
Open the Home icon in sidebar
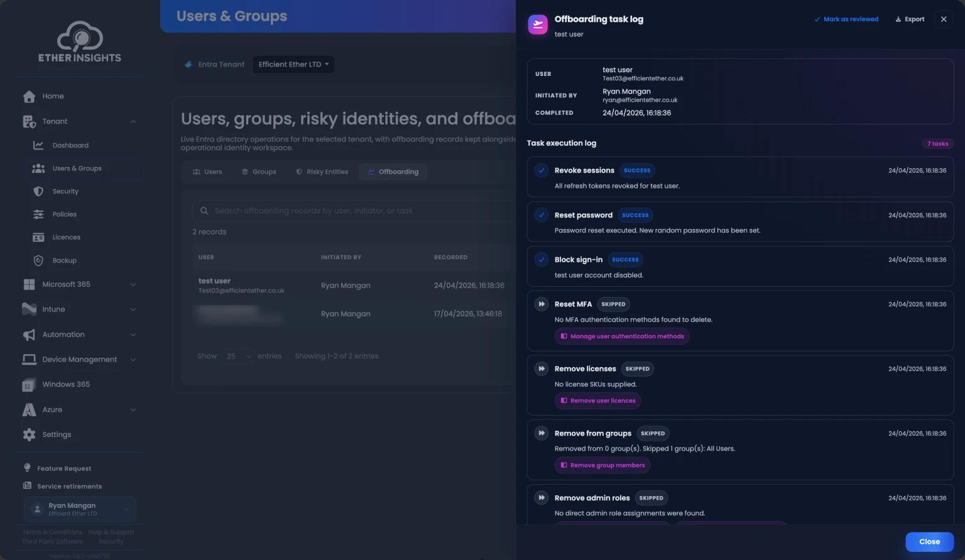[29, 96]
